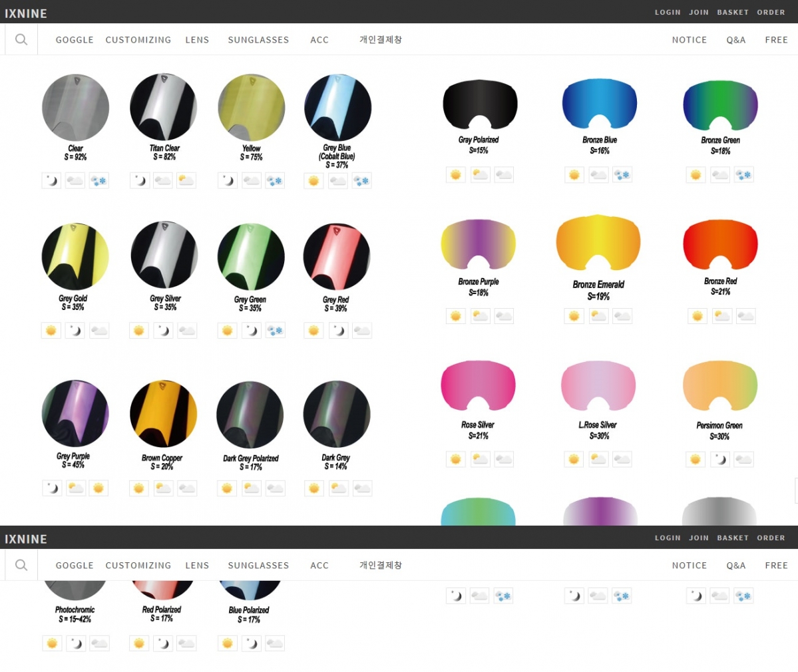Click the snowflake icon under Bronze Green lens
Screen dimensions: 798x672
(x=743, y=175)
